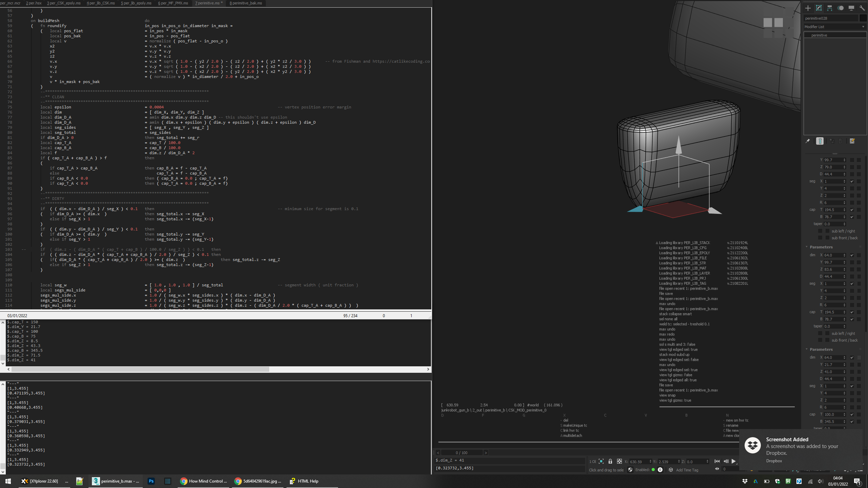Image resolution: width=868 pixels, height=488 pixels.
Task: Toggle the Selection Lock padlock
Action: pos(610,461)
